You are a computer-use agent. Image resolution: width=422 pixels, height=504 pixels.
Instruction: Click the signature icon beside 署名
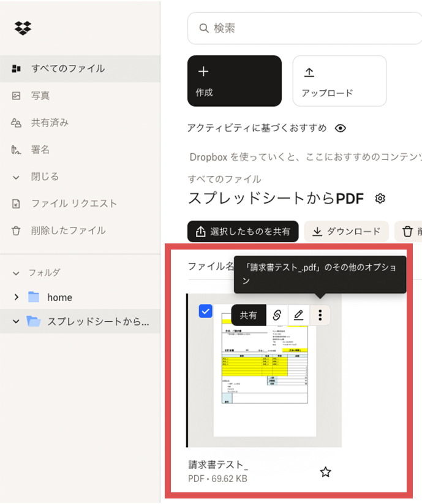(x=16, y=150)
